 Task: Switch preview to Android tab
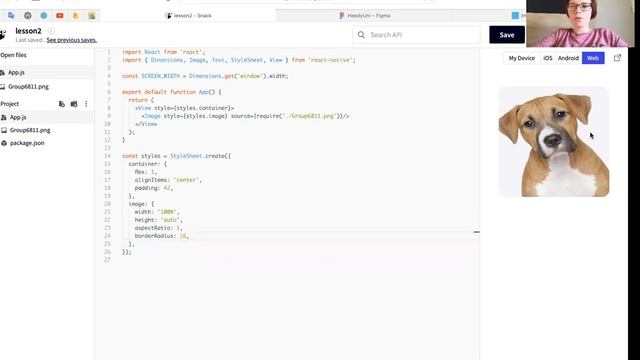click(568, 58)
